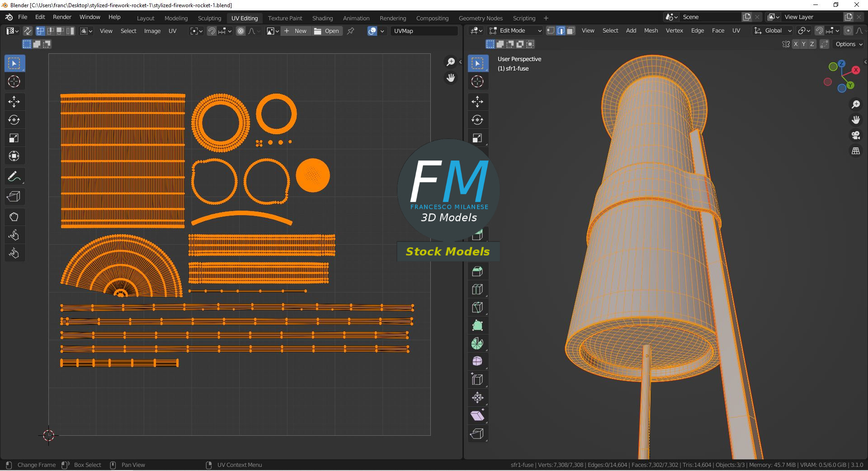
Task: Toggle proportional editing in UV editor
Action: (x=241, y=31)
